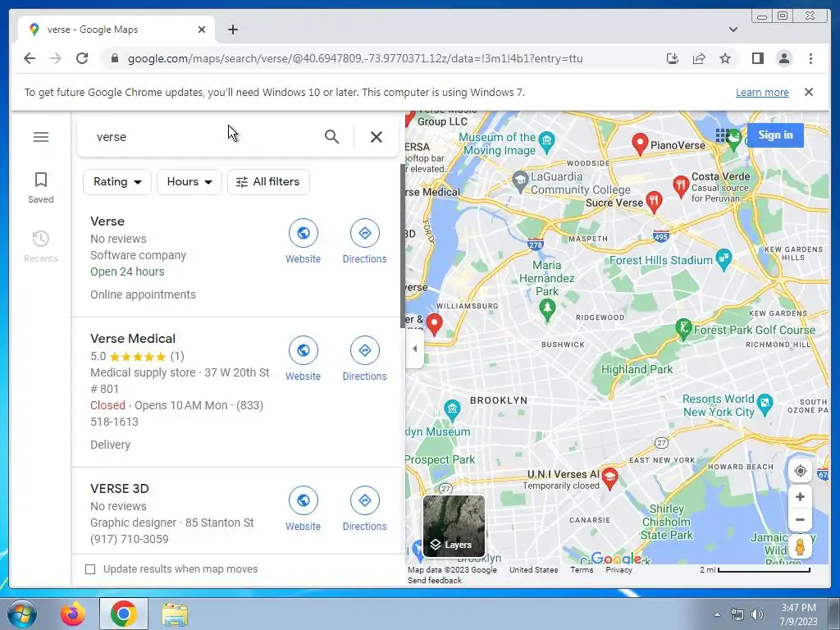Open Website for VERSE 3D
Image resolution: width=840 pixels, height=630 pixels.
pos(304,509)
